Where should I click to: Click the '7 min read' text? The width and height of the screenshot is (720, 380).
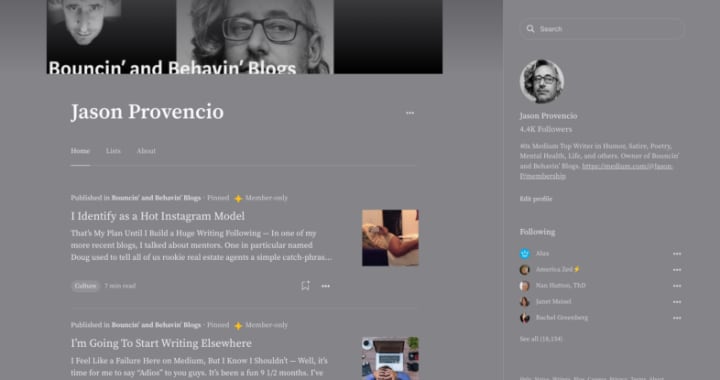tap(120, 286)
